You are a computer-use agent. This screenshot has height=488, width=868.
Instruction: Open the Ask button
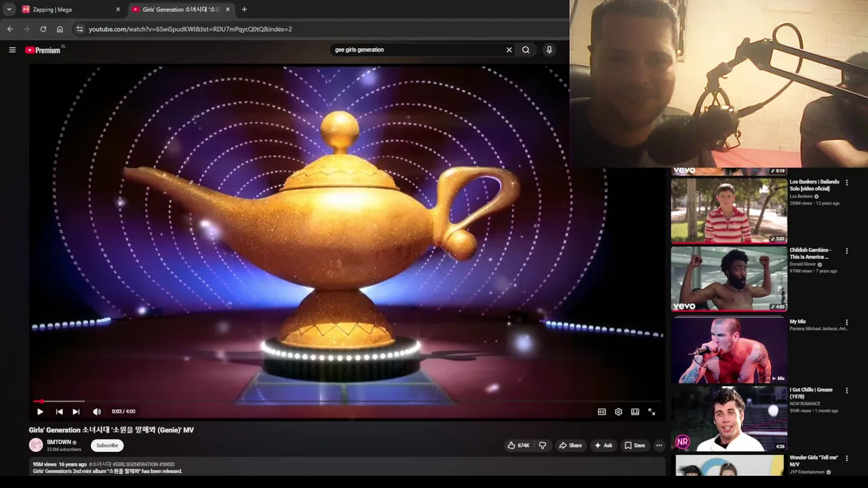(603, 445)
